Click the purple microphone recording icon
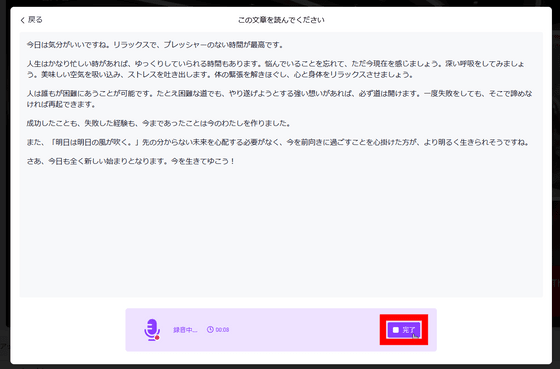 coord(152,330)
